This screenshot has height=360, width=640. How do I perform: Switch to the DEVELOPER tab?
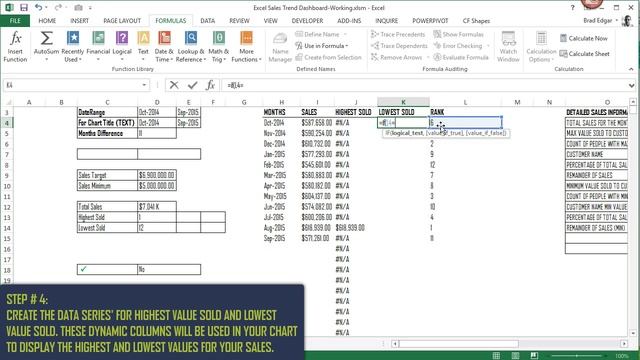307,20
